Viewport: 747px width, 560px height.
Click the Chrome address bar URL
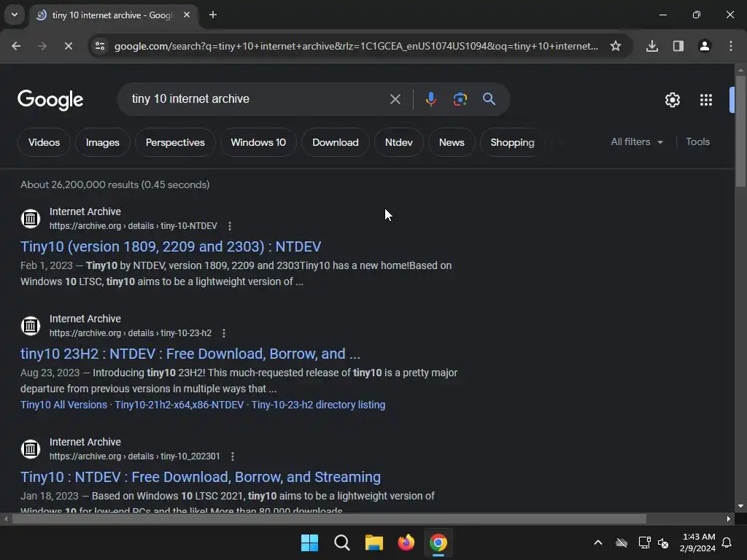(356, 46)
